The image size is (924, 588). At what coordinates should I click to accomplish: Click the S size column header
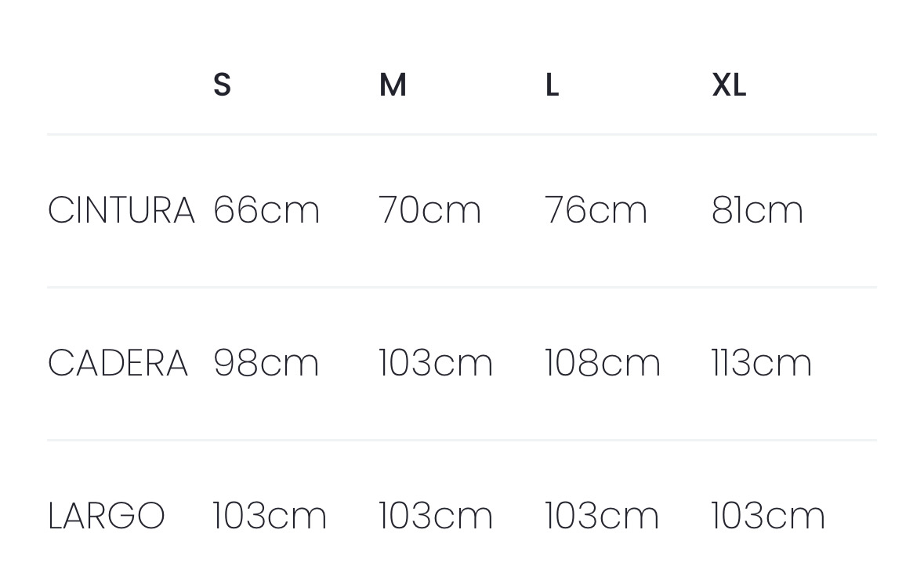tap(222, 85)
